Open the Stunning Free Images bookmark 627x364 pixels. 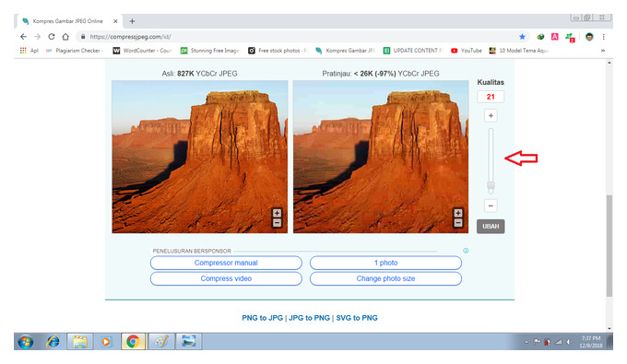pos(210,51)
